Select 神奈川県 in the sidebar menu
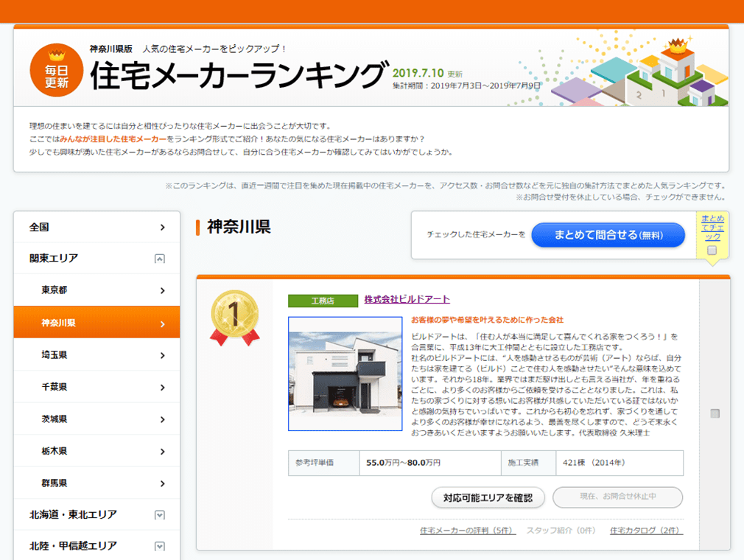The height and width of the screenshot is (560, 744). click(x=96, y=323)
